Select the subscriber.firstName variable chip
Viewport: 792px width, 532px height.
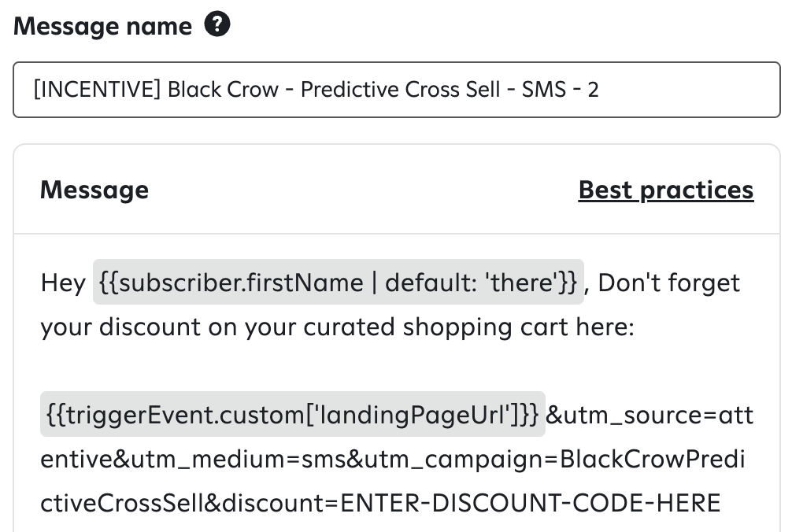[x=338, y=283]
